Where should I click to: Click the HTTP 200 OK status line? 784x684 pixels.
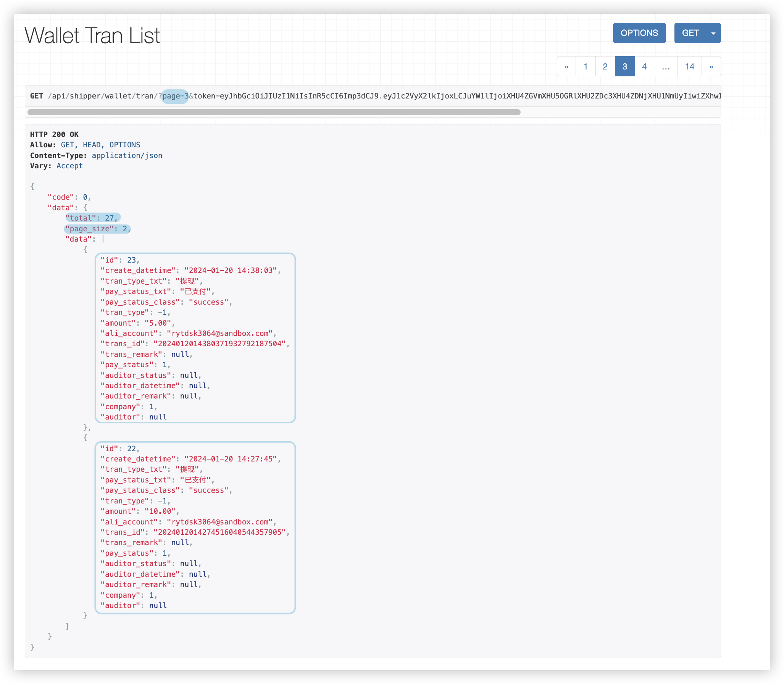tap(54, 134)
